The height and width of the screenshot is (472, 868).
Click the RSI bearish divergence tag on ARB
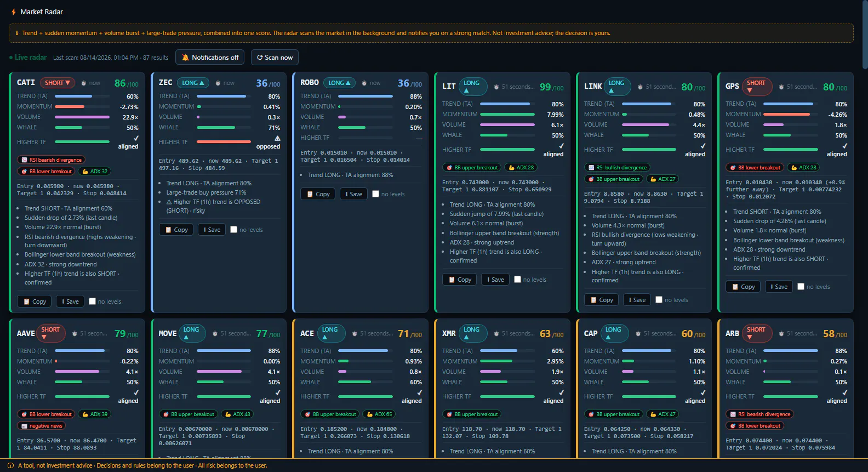point(759,414)
